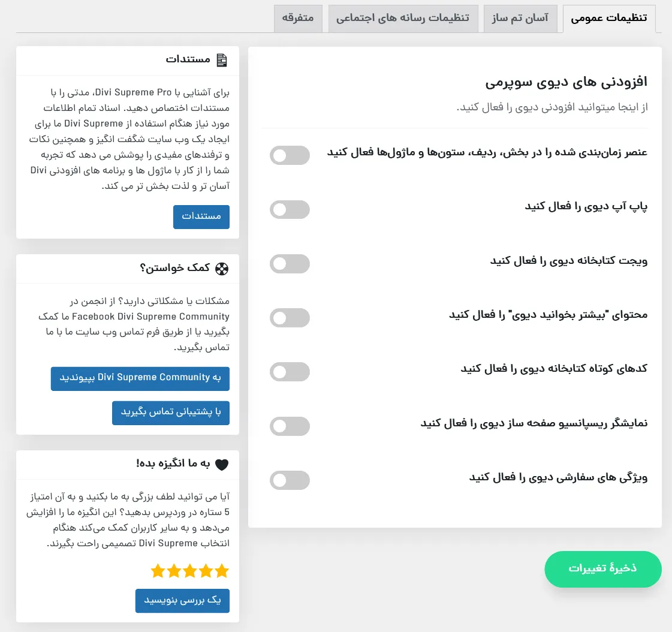Open تنظیمات رسانه های اجتماعی tab

pyautogui.click(x=403, y=19)
